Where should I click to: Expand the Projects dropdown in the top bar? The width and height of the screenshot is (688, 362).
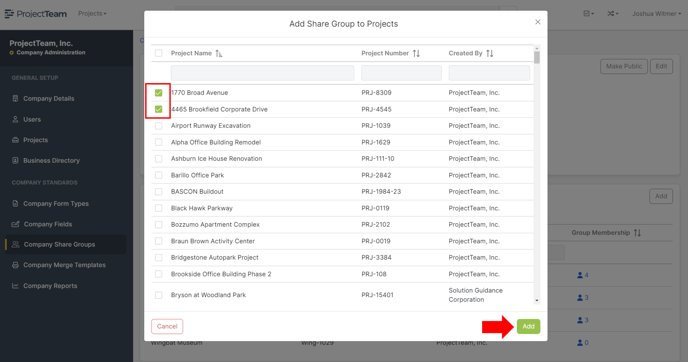click(x=92, y=14)
